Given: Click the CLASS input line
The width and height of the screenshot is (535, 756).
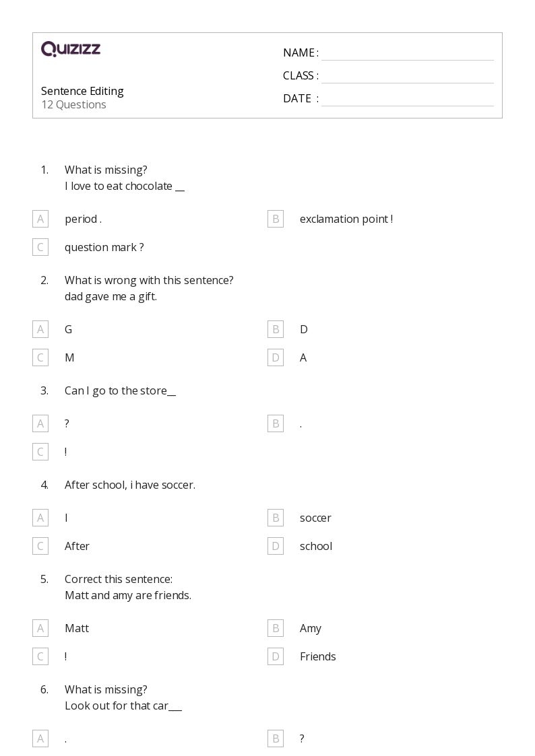Looking at the screenshot, I should coord(407,76).
